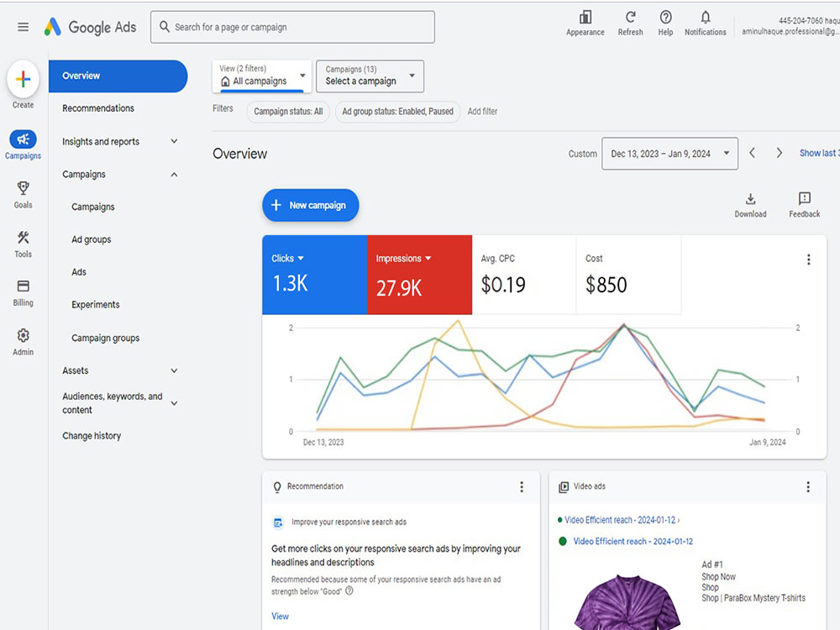
Task: Click the Campaign status: All filter chip
Action: point(288,112)
